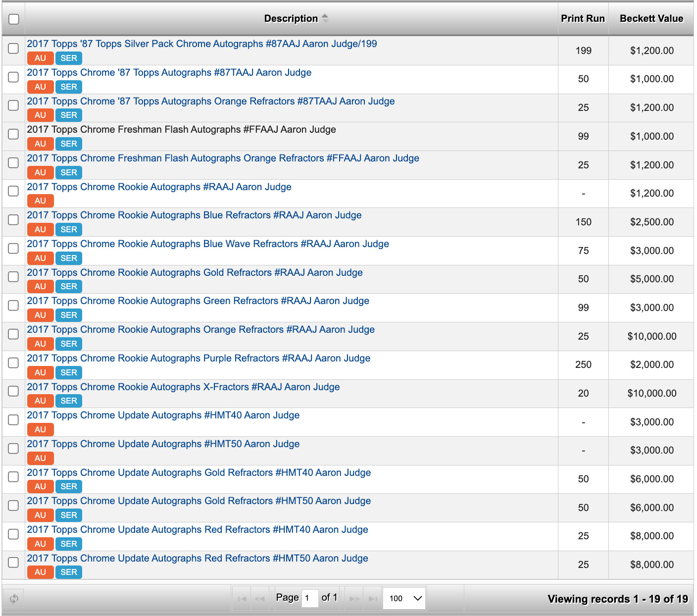Viewport: 697px width, 616px height.
Task: Click AU badge on Update Autographs #HMT40 row
Action: 40,429
